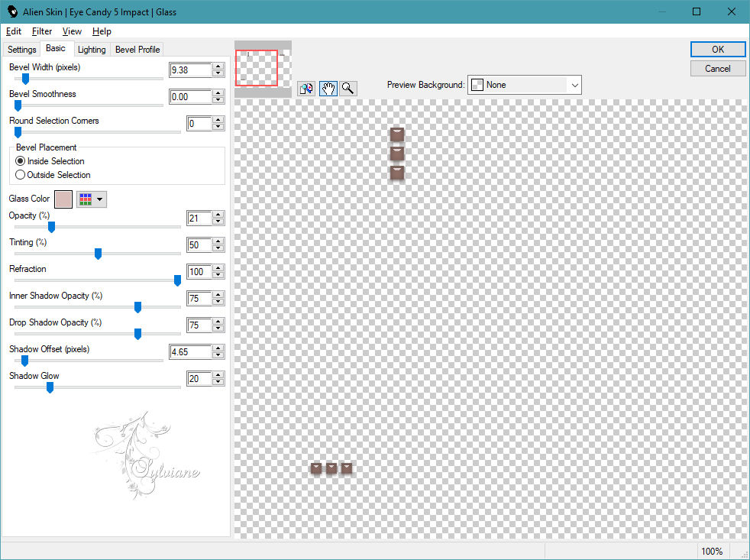Screen dimensions: 750x560
Task: Click the Opacity spinner arrows
Action: point(218,218)
